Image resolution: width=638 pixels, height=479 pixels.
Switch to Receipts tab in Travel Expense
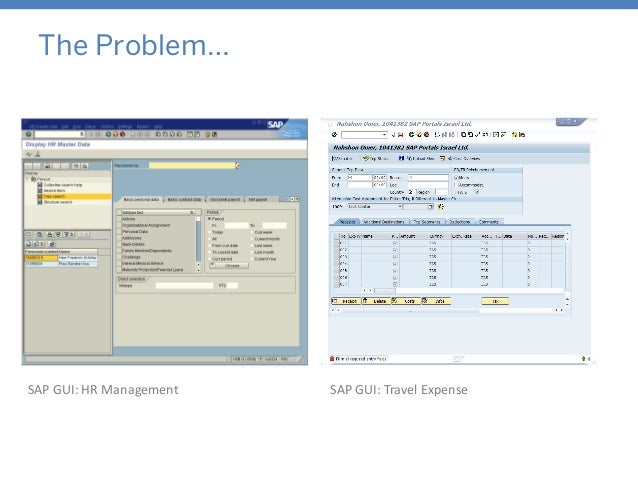[x=347, y=222]
